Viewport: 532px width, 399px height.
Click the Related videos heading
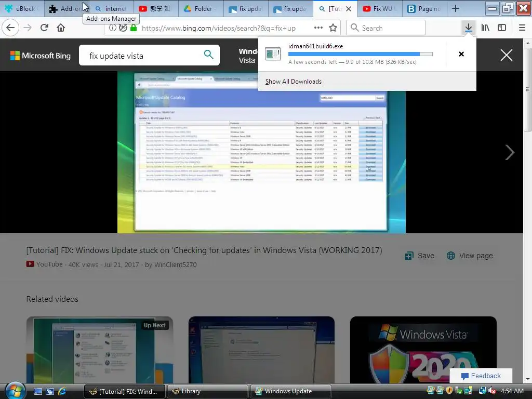click(x=52, y=299)
